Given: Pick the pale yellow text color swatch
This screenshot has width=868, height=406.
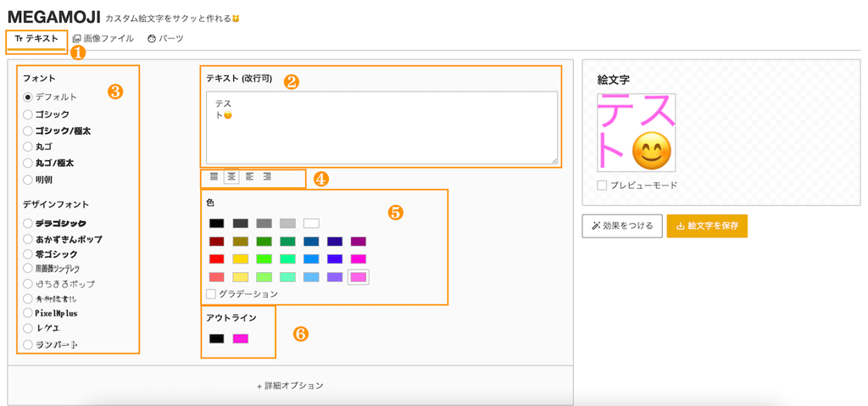Looking at the screenshot, I should (x=240, y=277).
